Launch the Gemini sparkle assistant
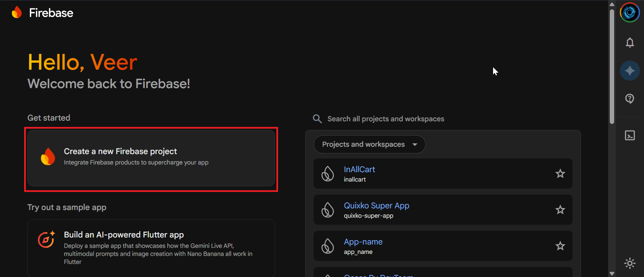 click(x=630, y=71)
